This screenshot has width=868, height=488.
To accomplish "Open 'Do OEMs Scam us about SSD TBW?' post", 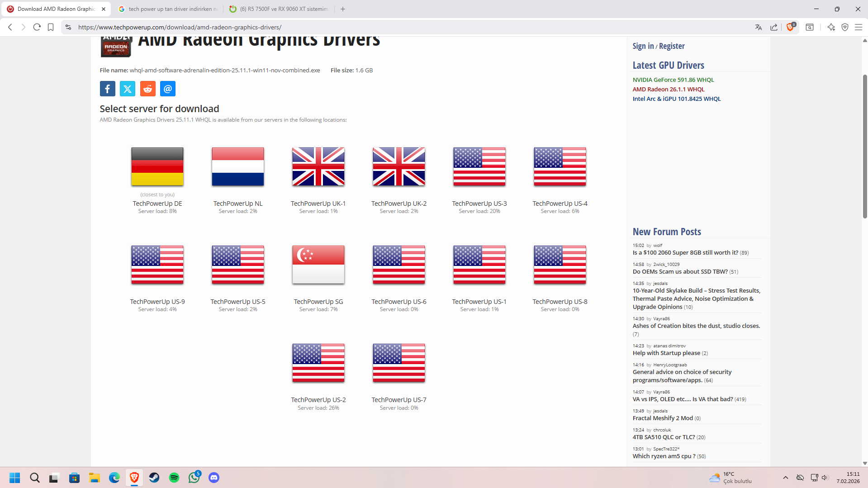I will 680,272.
